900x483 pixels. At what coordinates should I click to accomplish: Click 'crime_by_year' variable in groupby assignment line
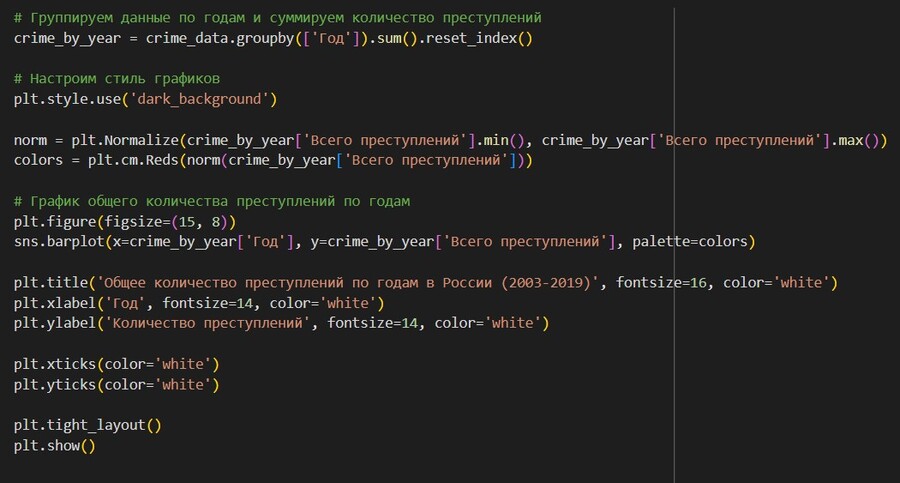67,38
